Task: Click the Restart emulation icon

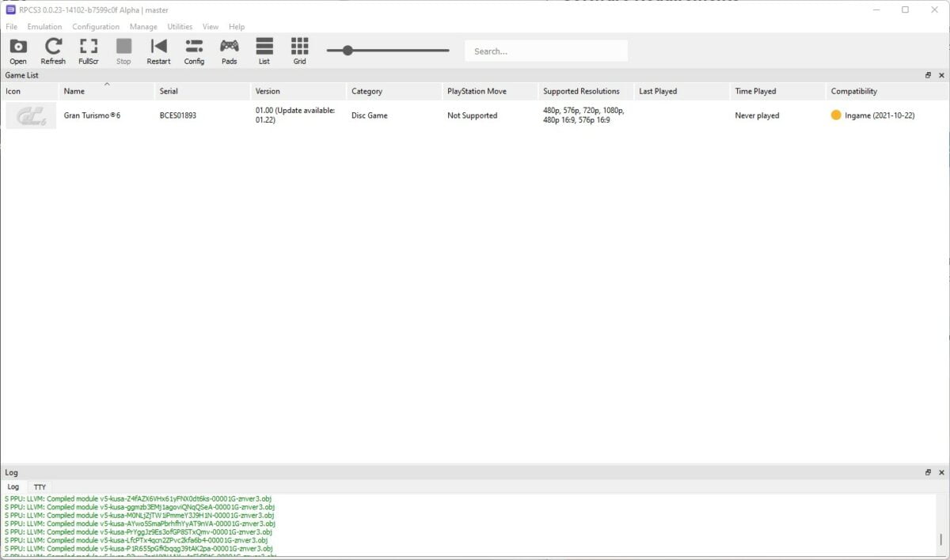Action: click(158, 47)
